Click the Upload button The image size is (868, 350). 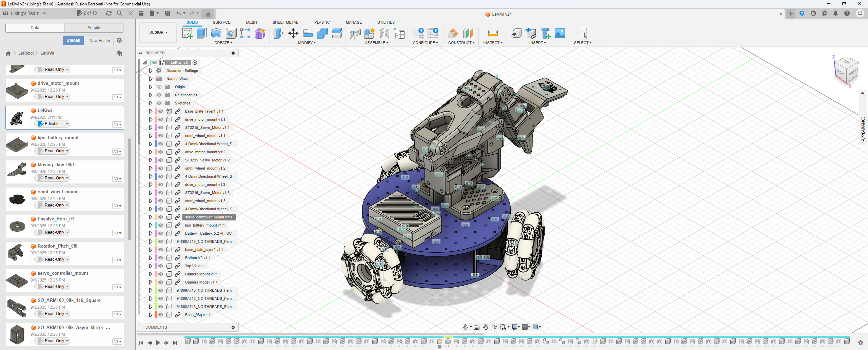click(x=73, y=40)
